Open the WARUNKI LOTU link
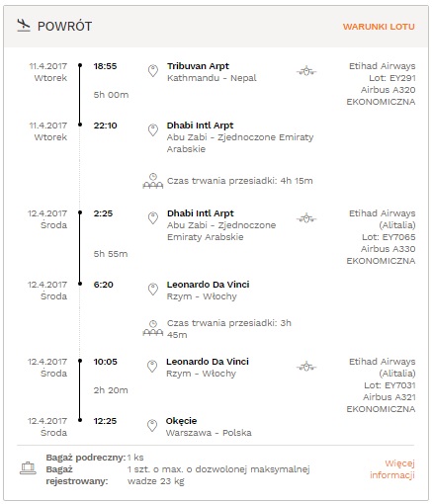The height and width of the screenshot is (504, 432). click(x=379, y=27)
